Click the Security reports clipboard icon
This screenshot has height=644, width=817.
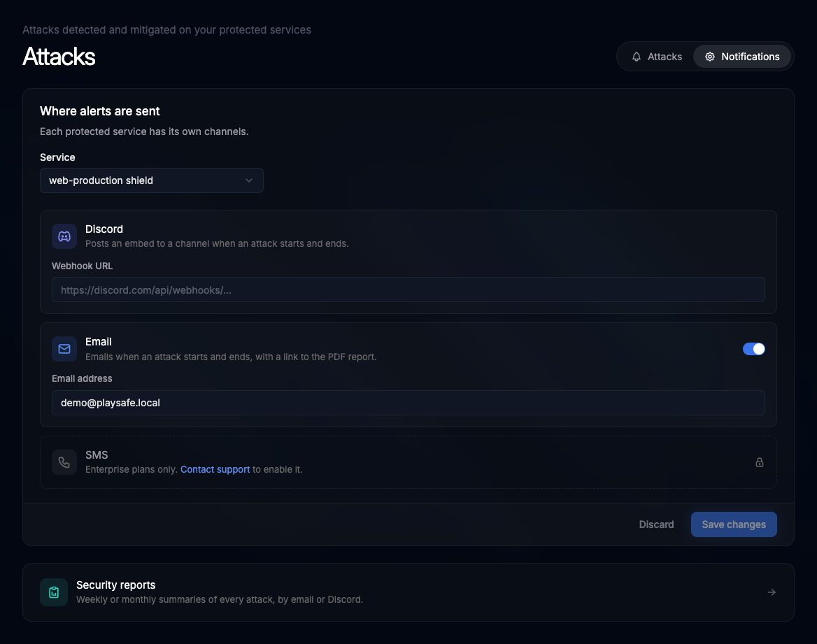click(x=54, y=592)
